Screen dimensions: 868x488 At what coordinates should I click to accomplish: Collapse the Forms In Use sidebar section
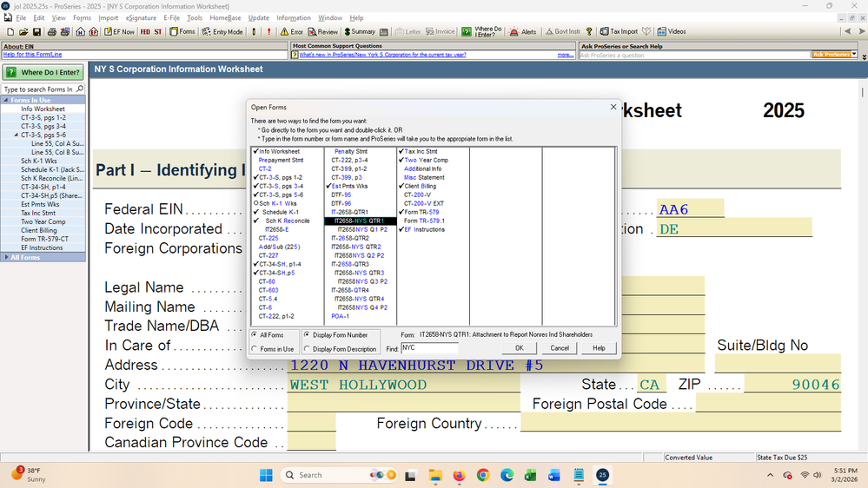6,100
